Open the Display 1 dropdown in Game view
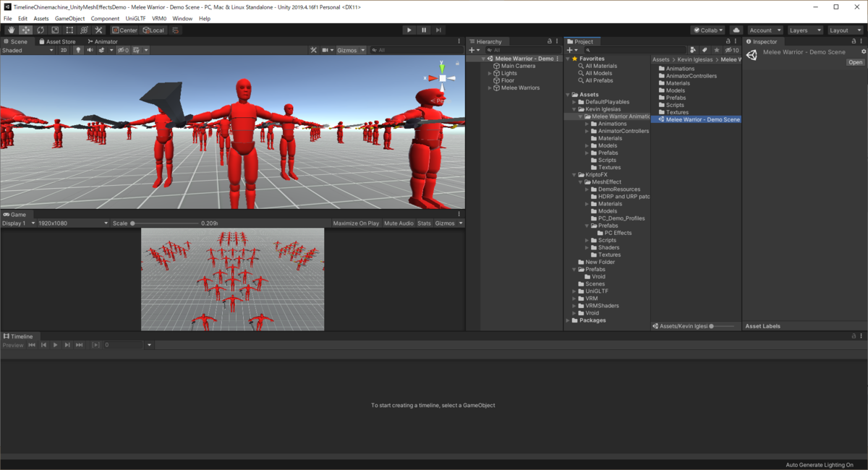Screen dimensions: 868x470 pos(17,223)
